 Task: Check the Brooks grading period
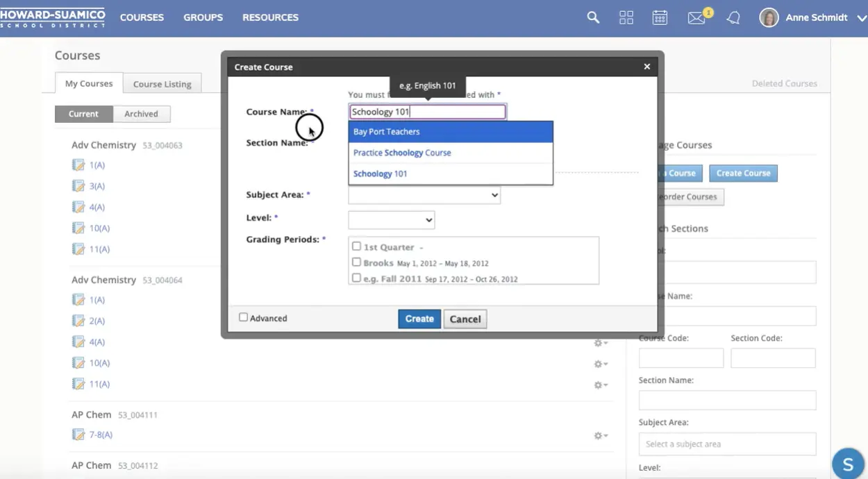click(x=356, y=262)
